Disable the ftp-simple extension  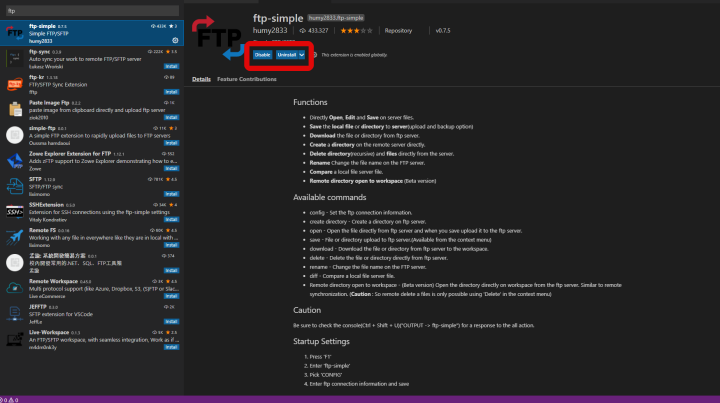point(262,55)
